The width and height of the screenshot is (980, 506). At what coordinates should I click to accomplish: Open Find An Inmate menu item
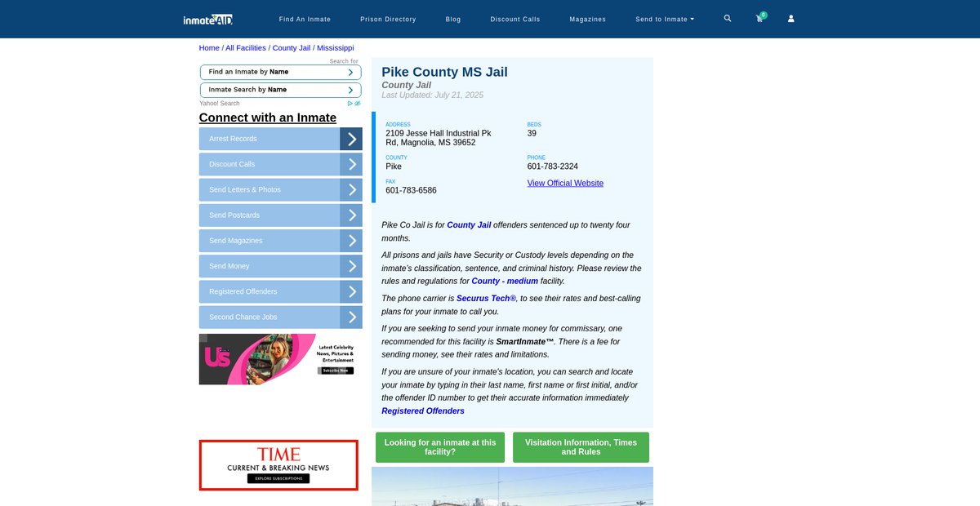(305, 19)
